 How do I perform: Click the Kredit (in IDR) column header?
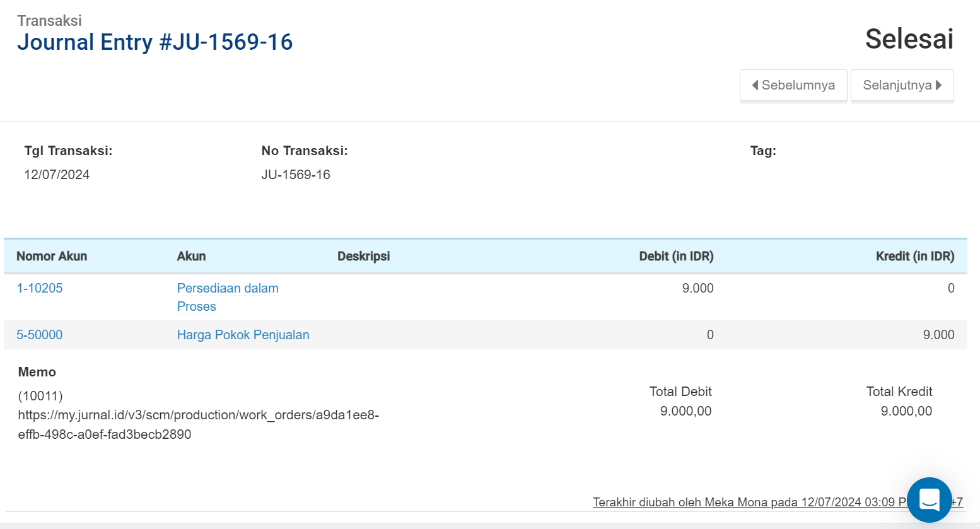pyautogui.click(x=914, y=256)
